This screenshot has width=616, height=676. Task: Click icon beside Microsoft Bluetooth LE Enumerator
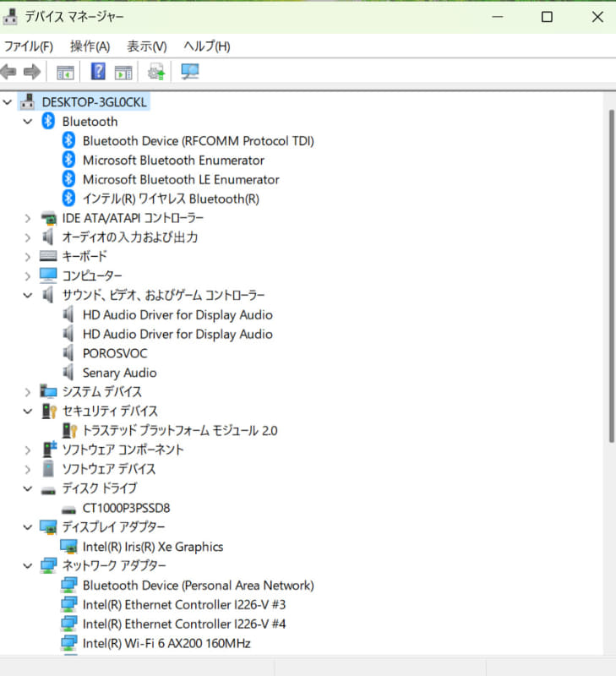[68, 179]
